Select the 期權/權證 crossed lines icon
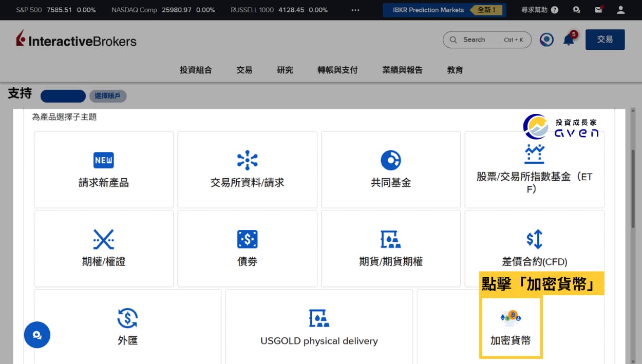642x364 pixels. [104, 239]
